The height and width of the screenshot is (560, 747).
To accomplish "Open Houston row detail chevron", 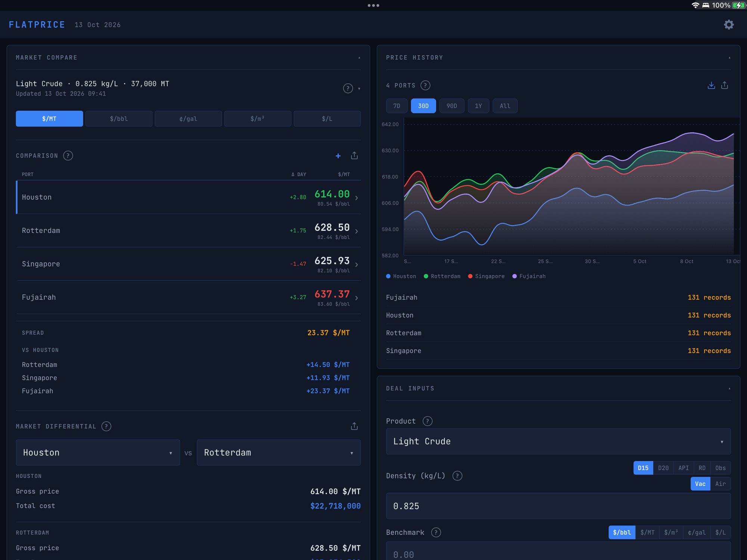I will coord(357,198).
